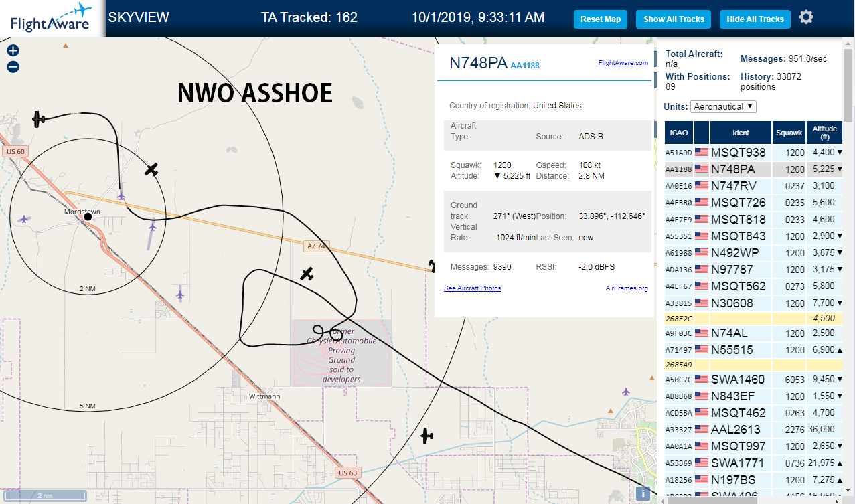Screen dimensions: 855x504
Task: Open the map info "i" icon
Action: click(642, 493)
